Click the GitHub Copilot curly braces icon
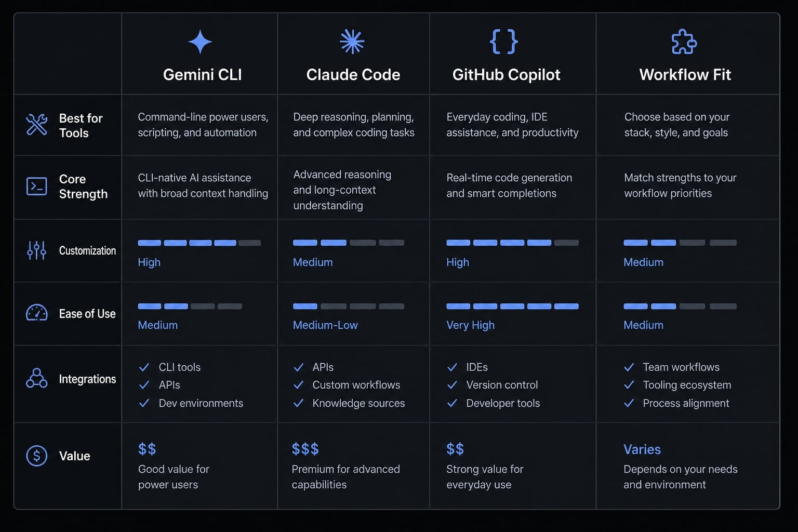 pyautogui.click(x=504, y=42)
